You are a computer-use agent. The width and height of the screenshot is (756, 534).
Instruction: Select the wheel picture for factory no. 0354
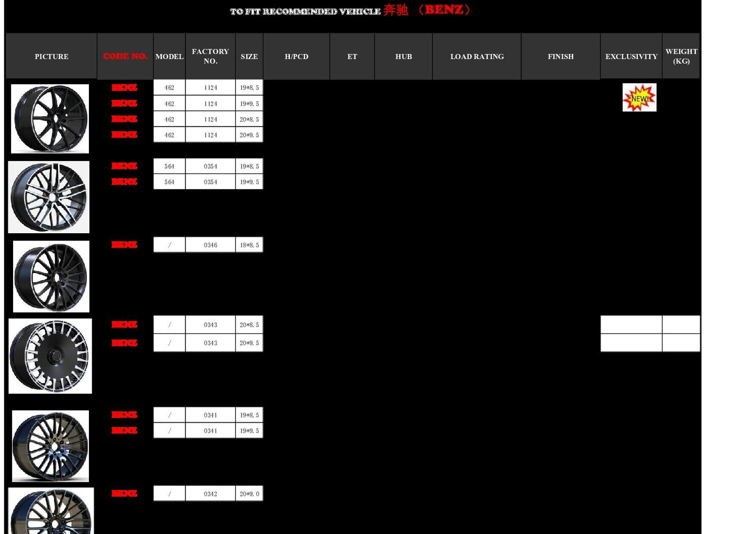pyautogui.click(x=49, y=197)
